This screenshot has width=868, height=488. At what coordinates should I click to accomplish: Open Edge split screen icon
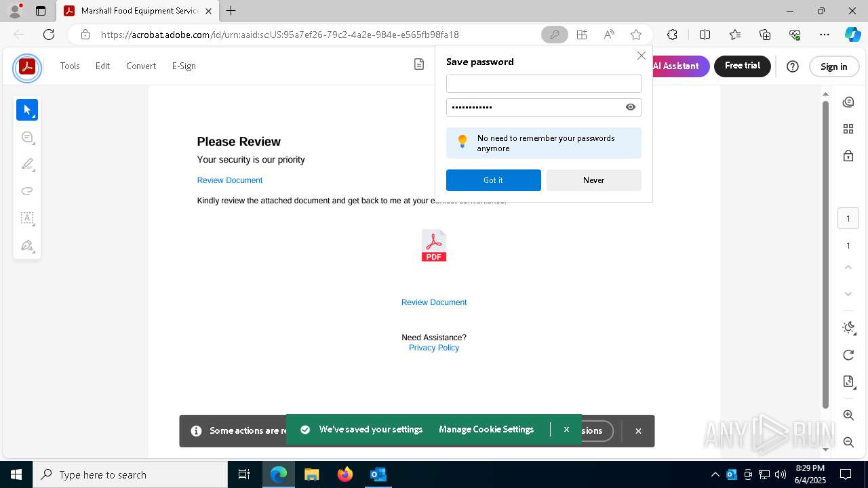tap(705, 35)
